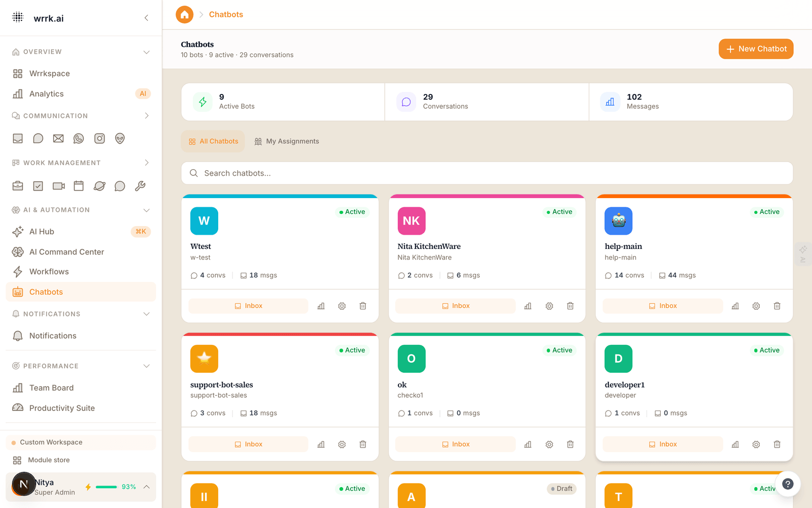Open the Instagram icon under Communication

pos(99,138)
